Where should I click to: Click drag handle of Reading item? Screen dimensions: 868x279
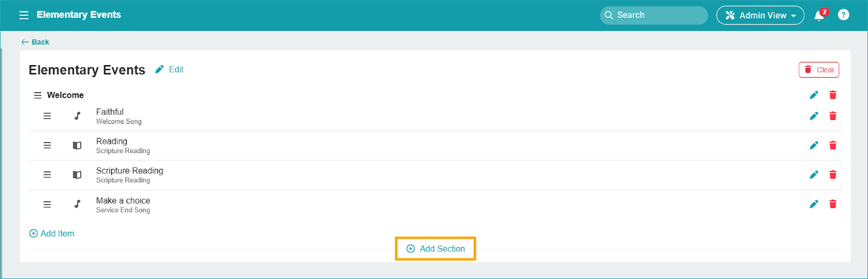coord(47,145)
